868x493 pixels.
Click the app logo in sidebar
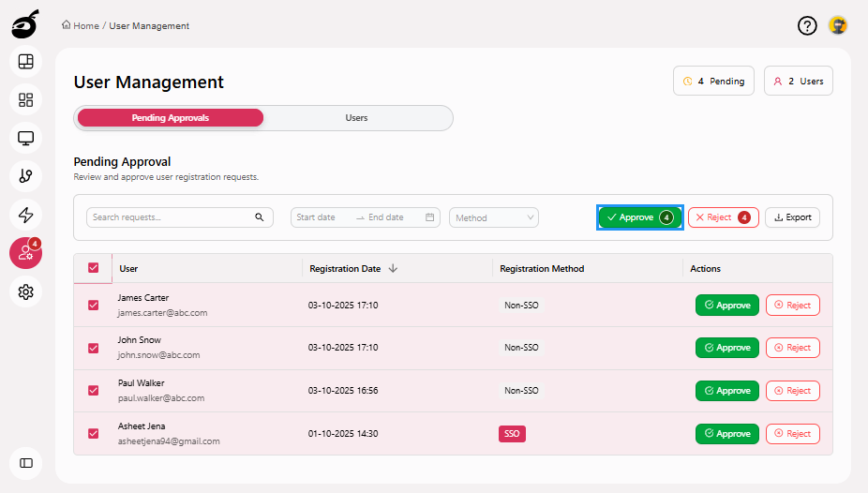[25, 24]
